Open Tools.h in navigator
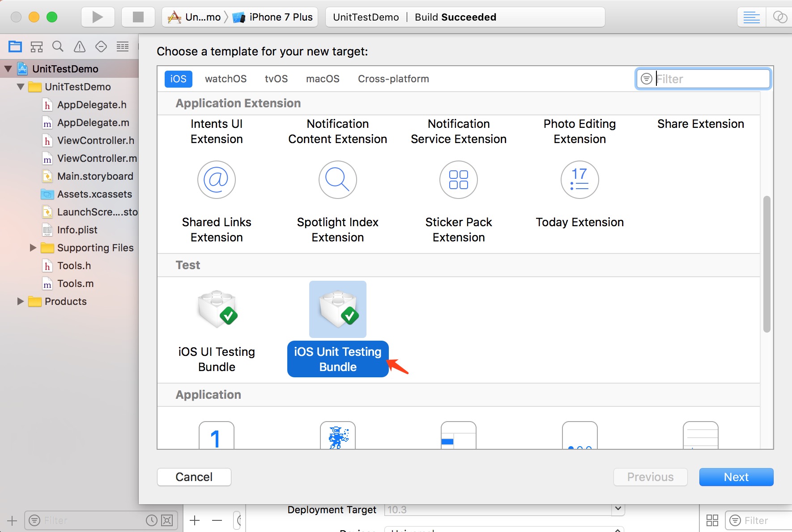This screenshot has height=532, width=792. [x=74, y=266]
